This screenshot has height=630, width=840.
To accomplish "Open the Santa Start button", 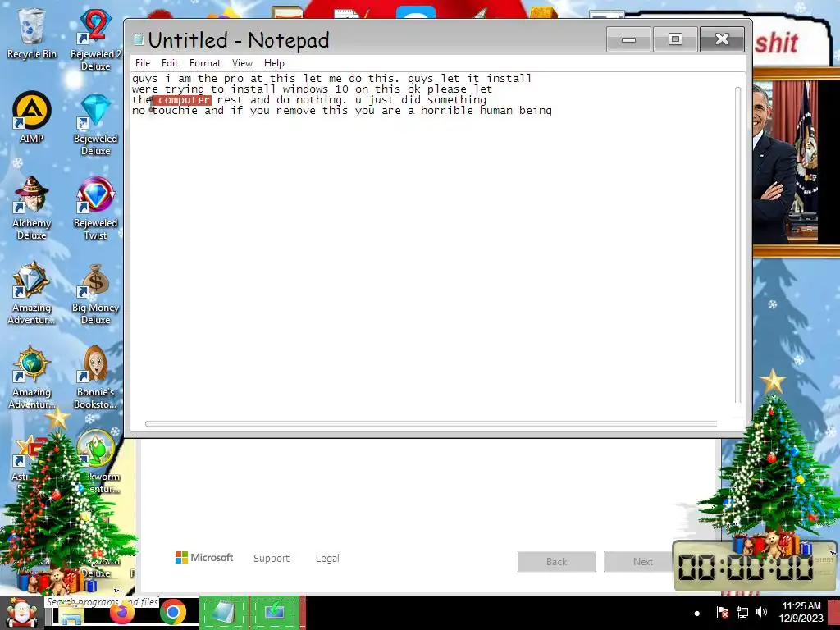I will coord(21,612).
